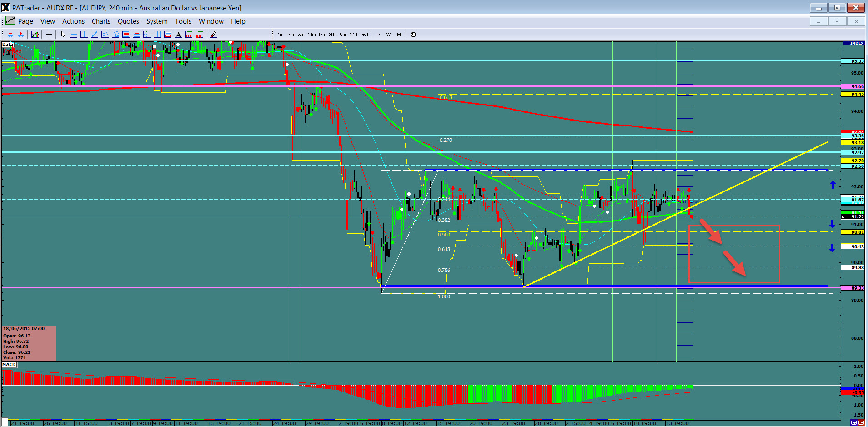The height and width of the screenshot is (427, 868).
Task: Open the View menu
Action: 48,21
